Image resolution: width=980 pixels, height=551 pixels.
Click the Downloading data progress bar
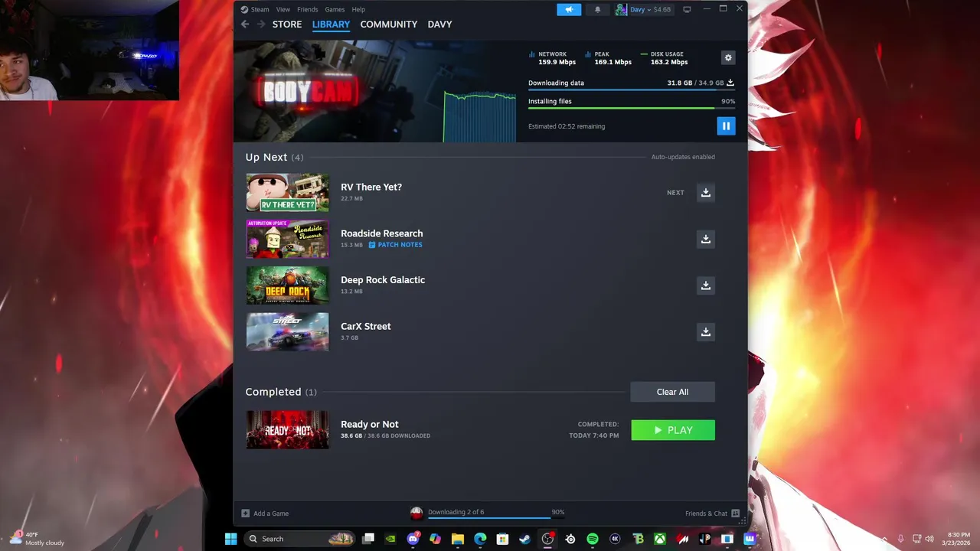pyautogui.click(x=632, y=90)
